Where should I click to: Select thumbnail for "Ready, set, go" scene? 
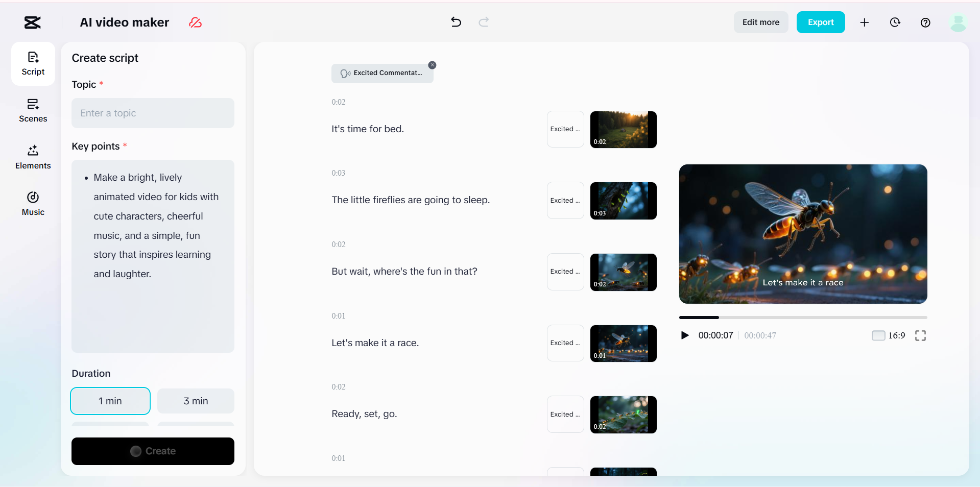(x=624, y=415)
